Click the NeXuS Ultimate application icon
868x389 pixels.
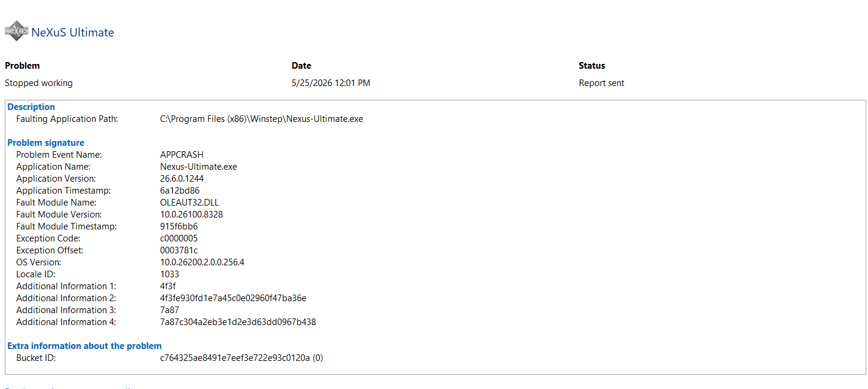pyautogui.click(x=16, y=31)
